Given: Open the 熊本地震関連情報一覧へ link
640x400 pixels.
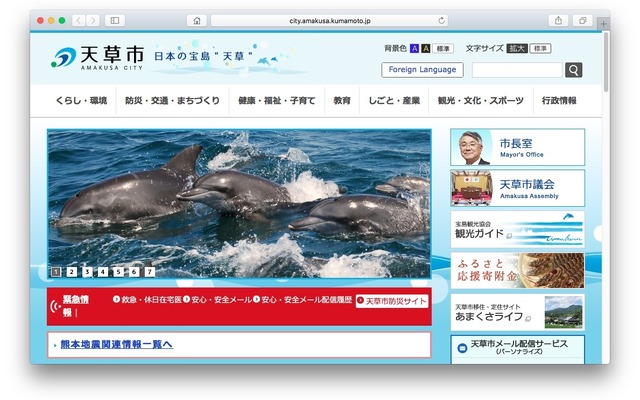Looking at the screenshot, I should 116,345.
